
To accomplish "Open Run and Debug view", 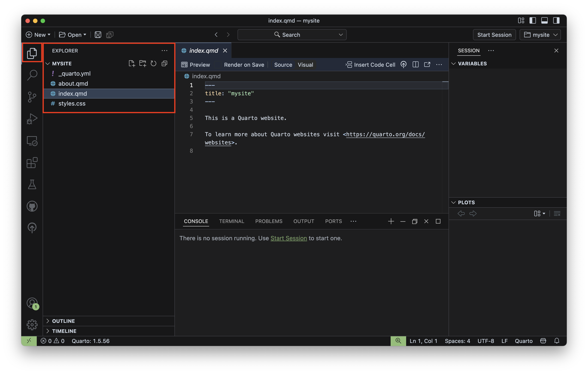I will coord(32,119).
